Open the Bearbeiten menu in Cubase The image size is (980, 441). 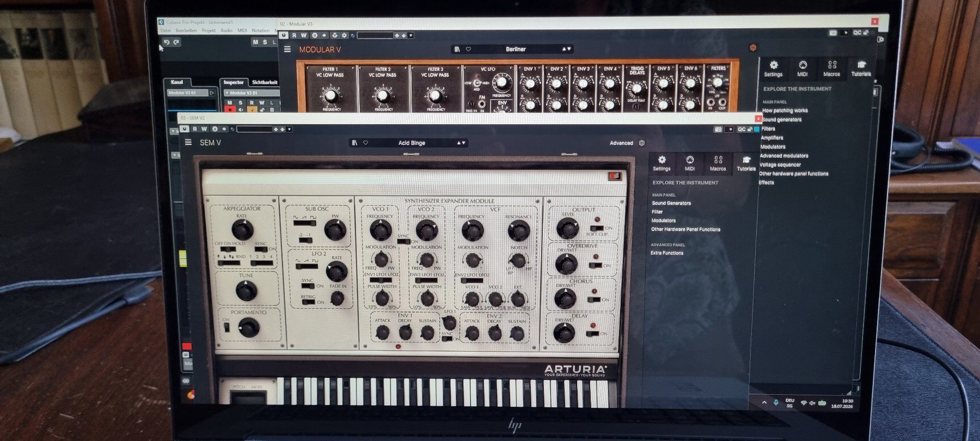(x=186, y=30)
